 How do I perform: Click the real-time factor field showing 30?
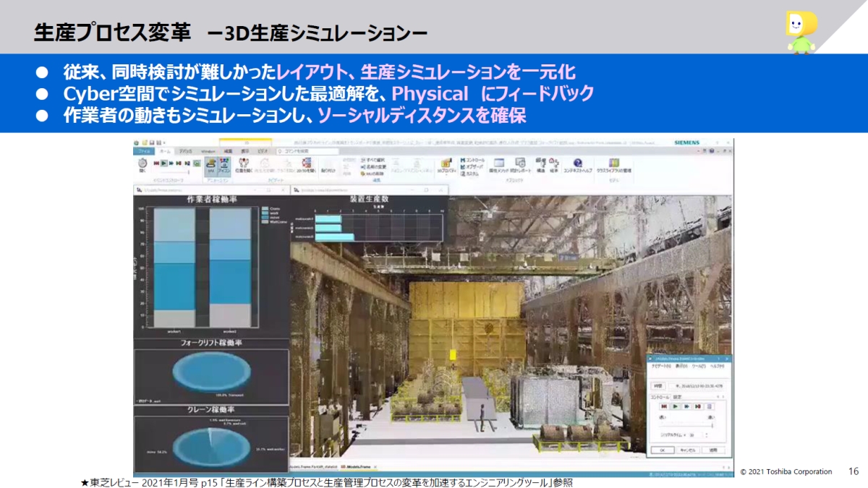tap(694, 435)
